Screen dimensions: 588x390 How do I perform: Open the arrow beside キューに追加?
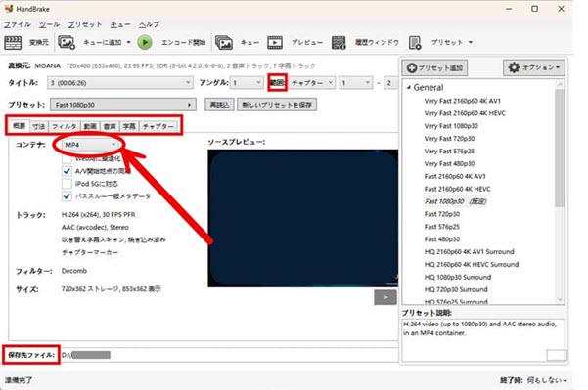128,42
